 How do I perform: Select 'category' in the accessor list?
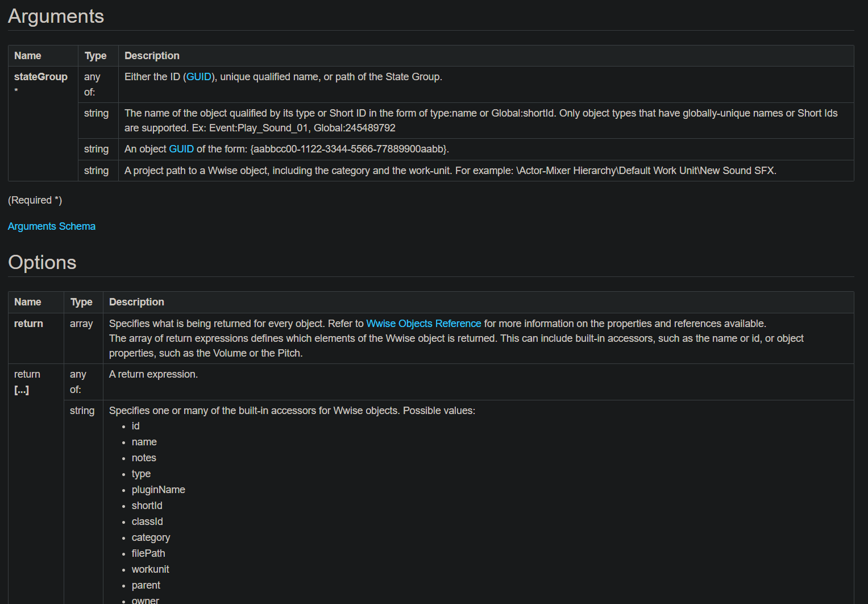click(151, 537)
